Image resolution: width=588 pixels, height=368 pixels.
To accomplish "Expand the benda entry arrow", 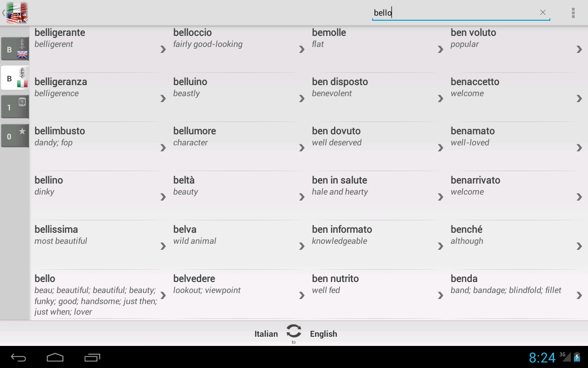I will 579,295.
